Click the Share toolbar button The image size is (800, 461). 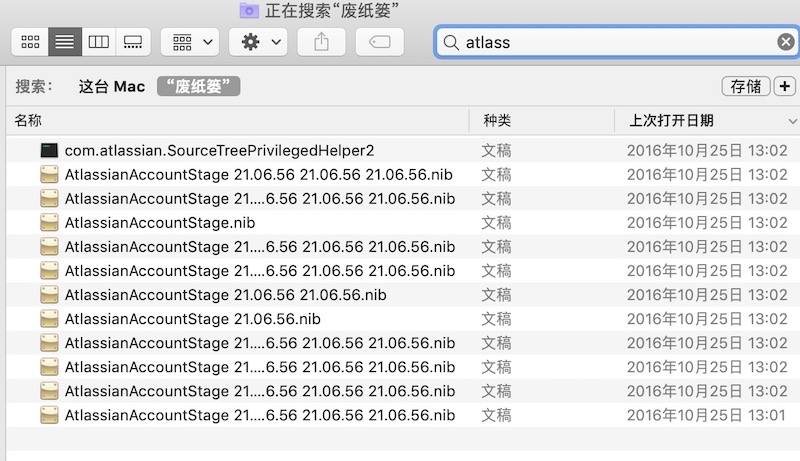coord(321,42)
